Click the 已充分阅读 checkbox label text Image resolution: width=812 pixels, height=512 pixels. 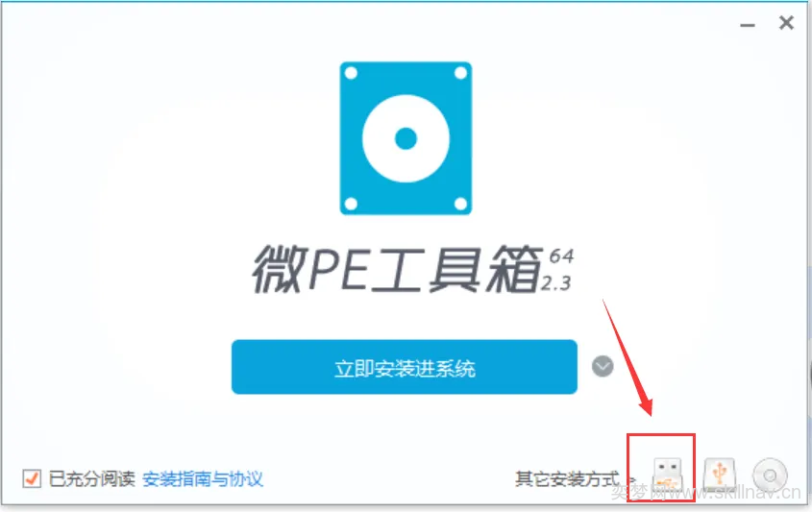[x=91, y=479]
